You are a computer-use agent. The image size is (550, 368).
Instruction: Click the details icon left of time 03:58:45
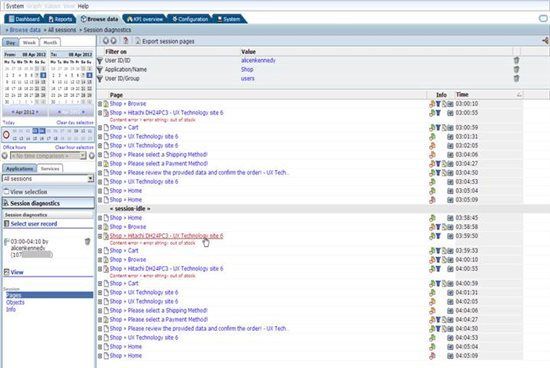click(450, 218)
